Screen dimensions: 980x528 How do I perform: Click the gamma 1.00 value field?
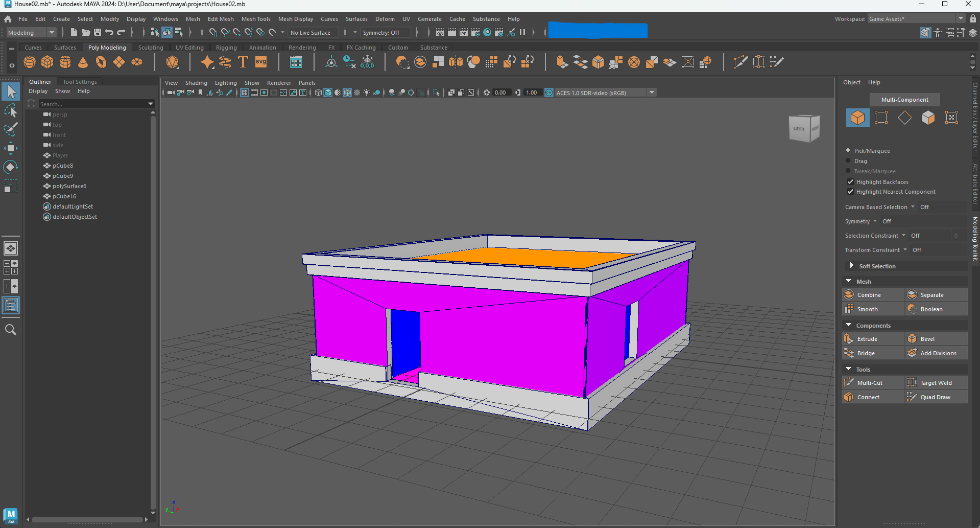(533, 93)
